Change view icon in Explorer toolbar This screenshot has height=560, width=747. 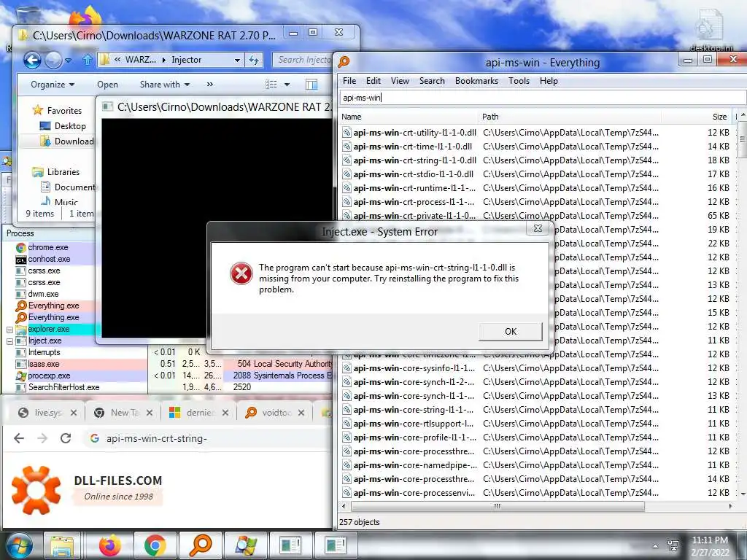coord(271,85)
